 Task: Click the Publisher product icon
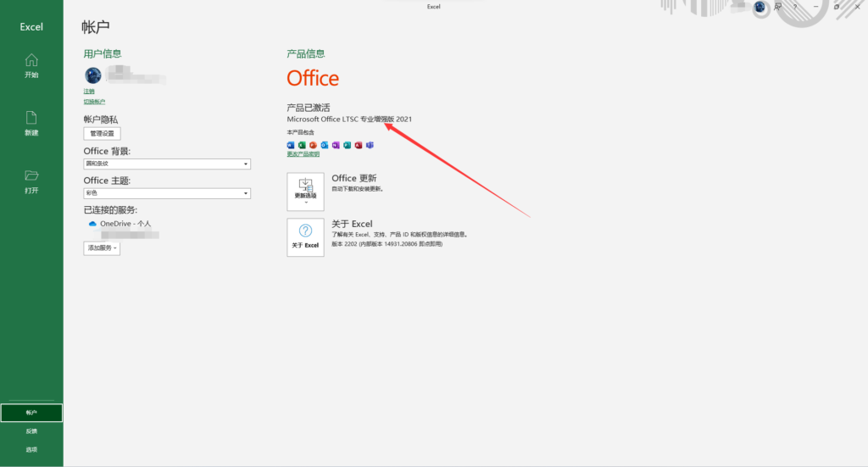click(347, 145)
